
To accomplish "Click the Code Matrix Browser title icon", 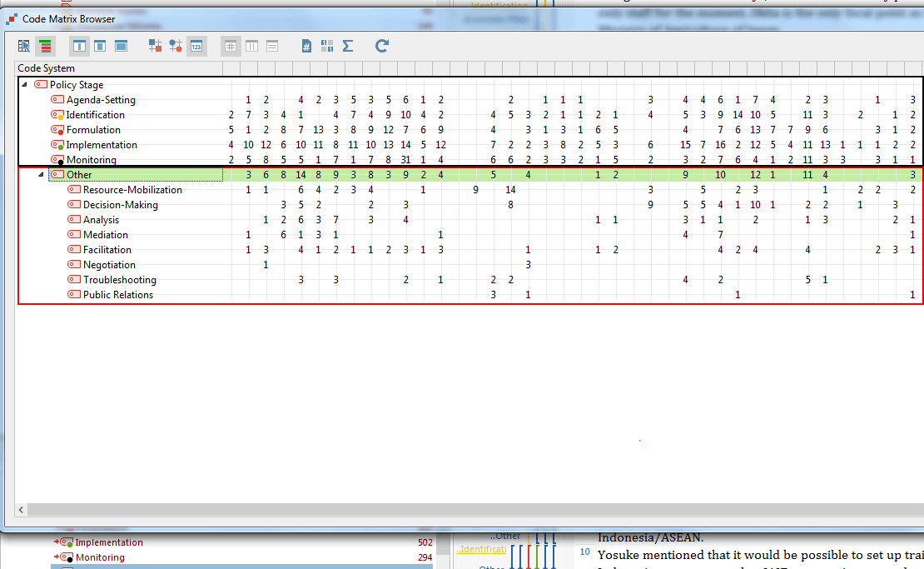I will 11,19.
